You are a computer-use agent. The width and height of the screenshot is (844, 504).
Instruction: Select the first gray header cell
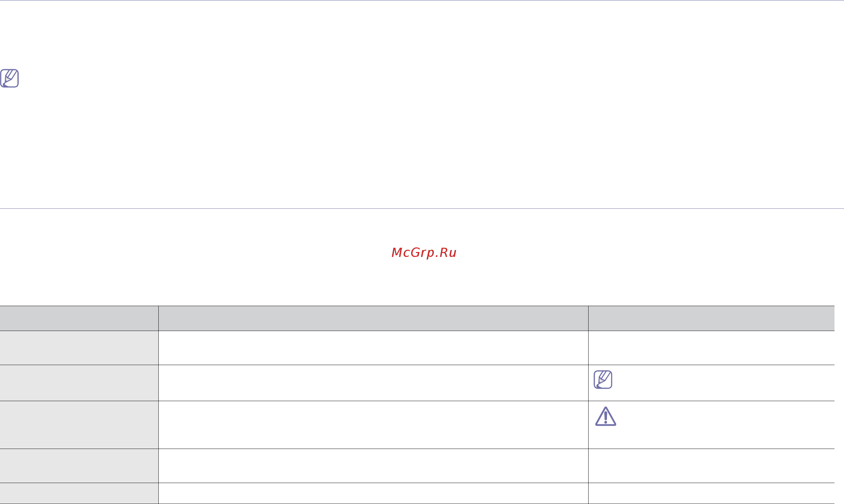[79, 318]
